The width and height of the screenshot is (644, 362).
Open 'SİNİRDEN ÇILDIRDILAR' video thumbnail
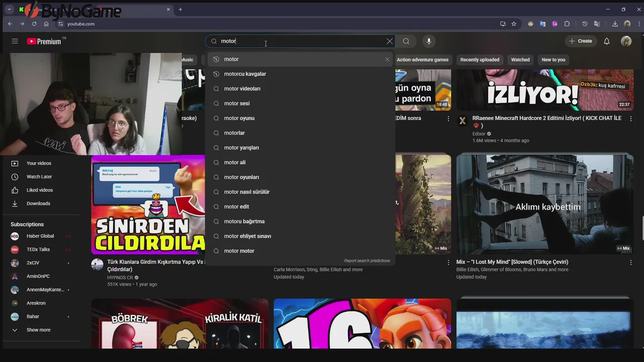coord(148,204)
